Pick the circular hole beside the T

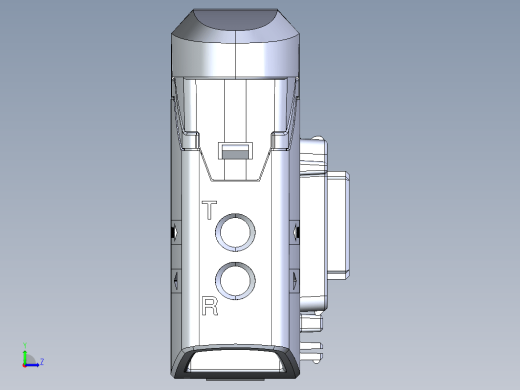tap(236, 232)
